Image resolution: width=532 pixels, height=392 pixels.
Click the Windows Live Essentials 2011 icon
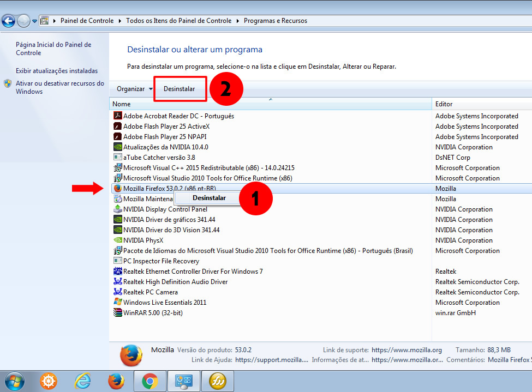pos(117,302)
